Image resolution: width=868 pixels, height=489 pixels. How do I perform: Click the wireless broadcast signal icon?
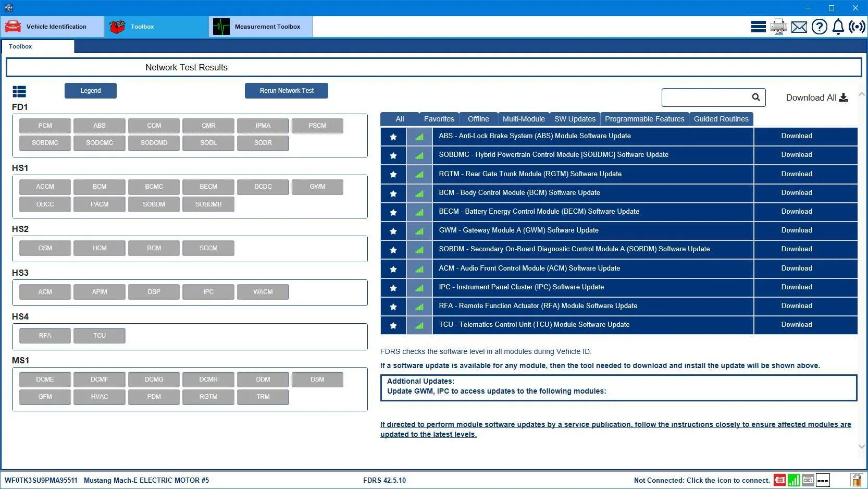click(857, 27)
